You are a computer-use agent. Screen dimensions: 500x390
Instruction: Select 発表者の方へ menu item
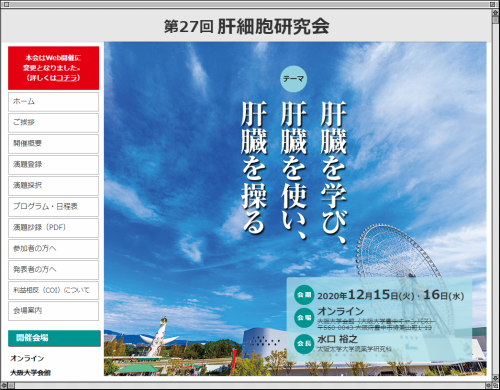click(x=53, y=270)
